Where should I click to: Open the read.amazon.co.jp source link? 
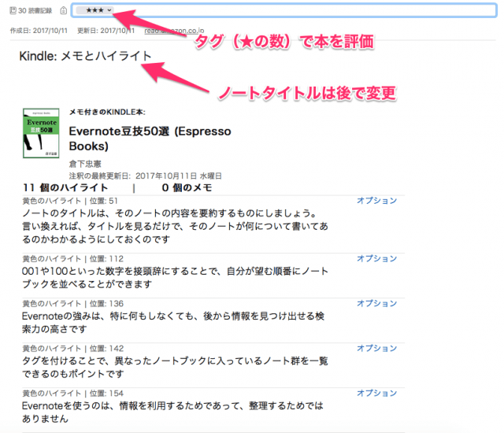point(174,31)
